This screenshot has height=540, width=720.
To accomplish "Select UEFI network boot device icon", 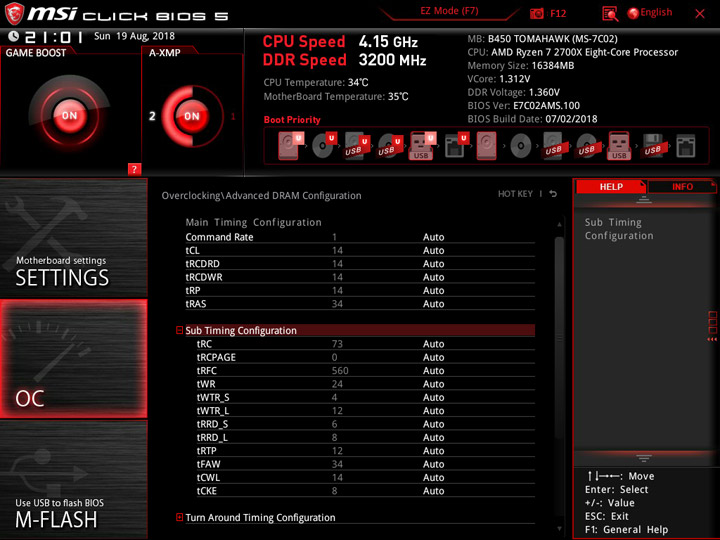I will tap(456, 146).
